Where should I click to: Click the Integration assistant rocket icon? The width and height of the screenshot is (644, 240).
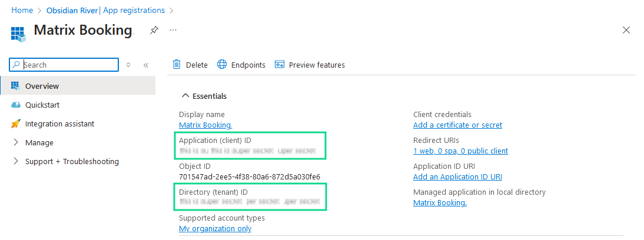point(15,124)
